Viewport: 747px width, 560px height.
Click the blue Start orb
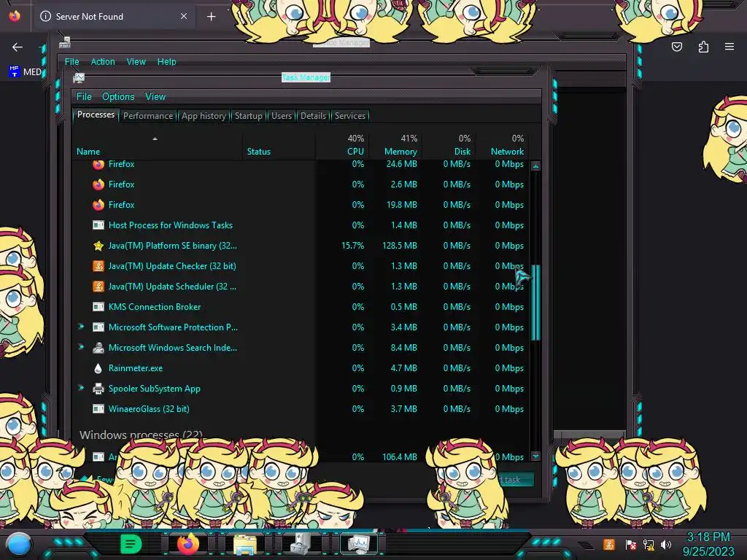tap(19, 544)
